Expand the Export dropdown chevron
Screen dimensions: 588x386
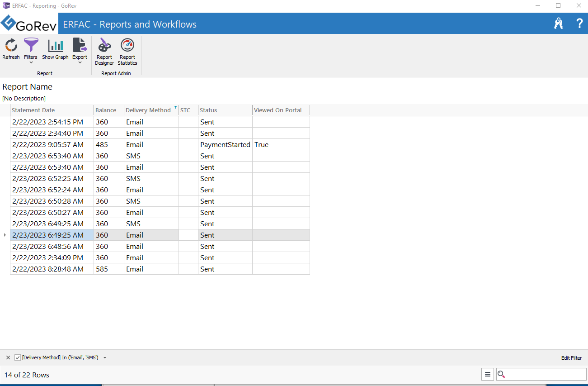point(80,62)
